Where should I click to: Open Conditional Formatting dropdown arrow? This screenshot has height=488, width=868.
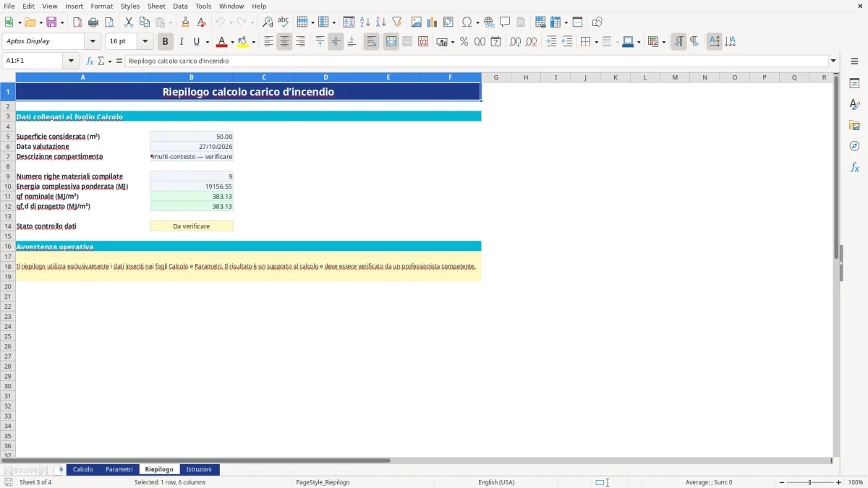point(663,42)
